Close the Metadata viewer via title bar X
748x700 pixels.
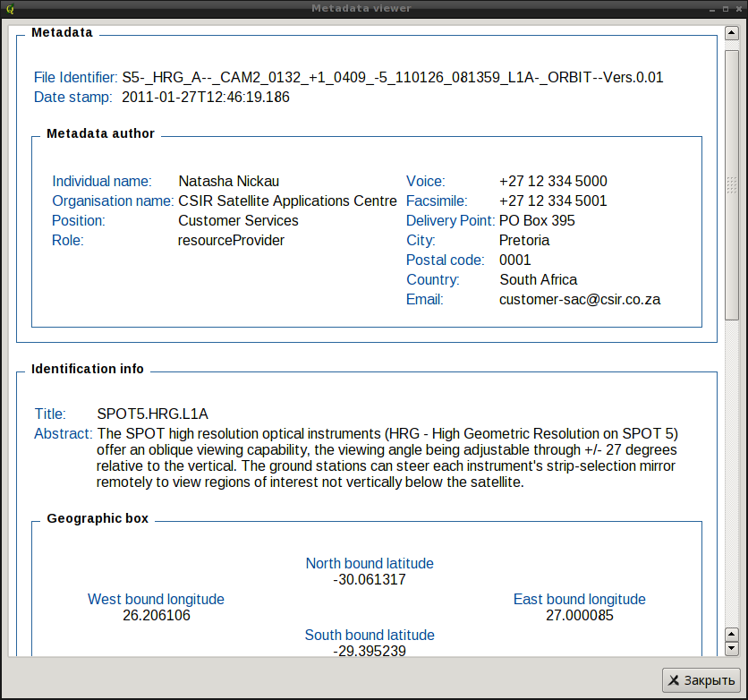point(738,9)
